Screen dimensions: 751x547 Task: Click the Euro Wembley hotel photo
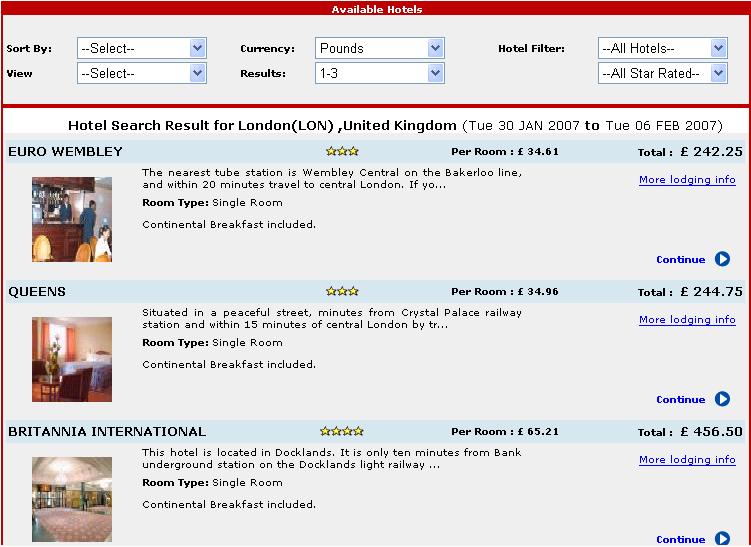[x=72, y=219]
